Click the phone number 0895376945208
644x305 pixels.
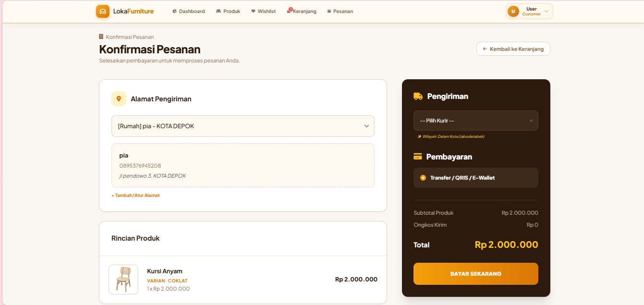coord(140,166)
